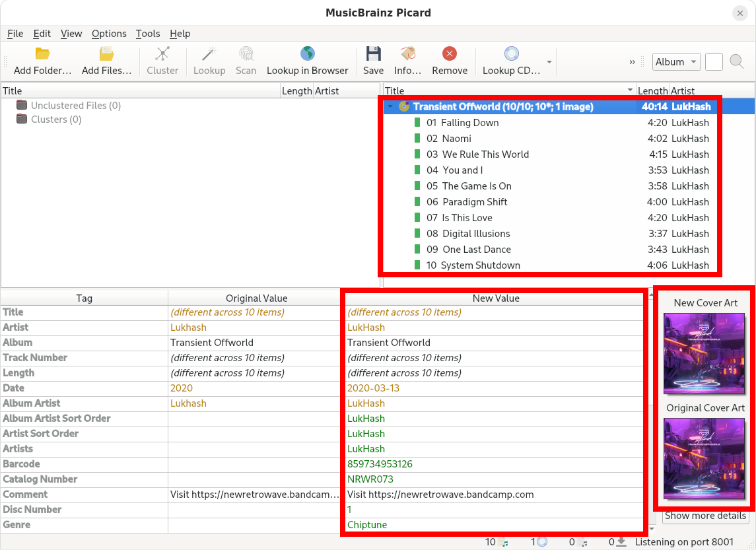Click the Add Files toolbar icon
The width and height of the screenshot is (756, 550).
106,54
